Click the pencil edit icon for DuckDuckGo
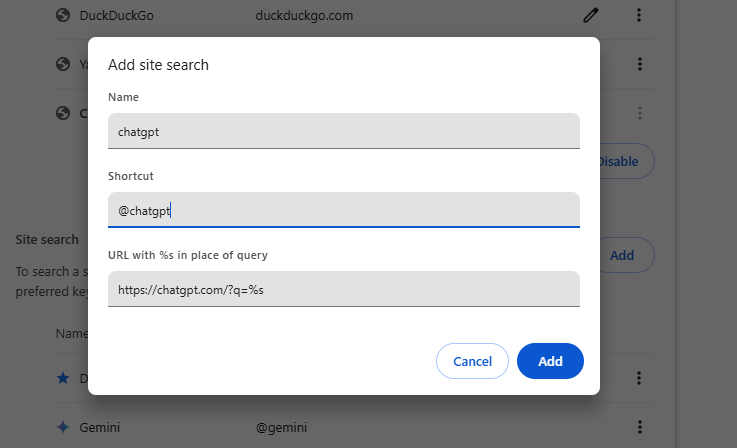Viewport: 737px width, 448px height. [x=591, y=16]
